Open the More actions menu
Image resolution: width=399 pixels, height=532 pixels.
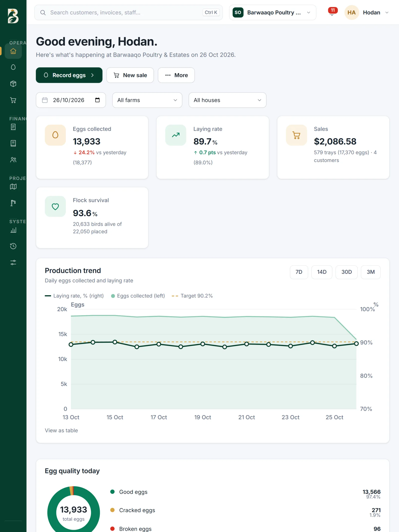tap(176, 75)
